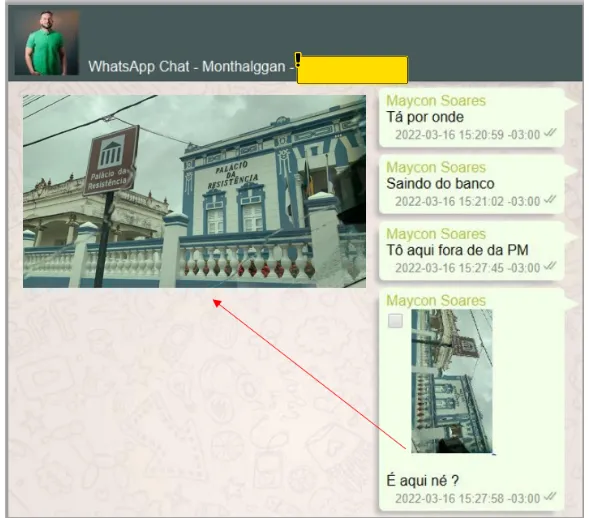This screenshot has height=518, width=589.
Task: Select the 'Saindo do banco' message text
Action: click(440, 183)
